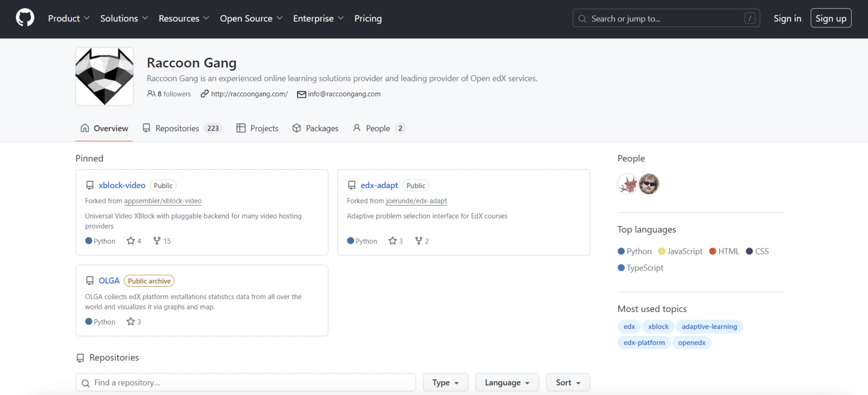Go to the Pricing page
Viewport: 868px width, 395px height.
point(368,18)
